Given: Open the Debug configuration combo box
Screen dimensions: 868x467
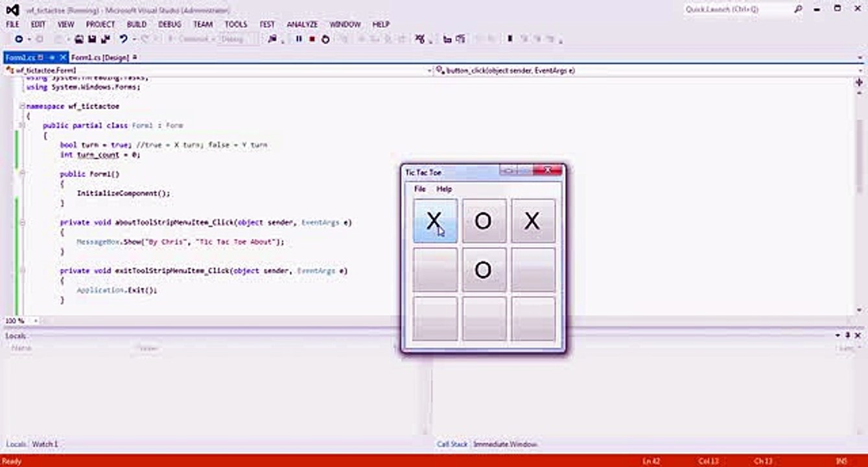Looking at the screenshot, I should pos(238,39).
